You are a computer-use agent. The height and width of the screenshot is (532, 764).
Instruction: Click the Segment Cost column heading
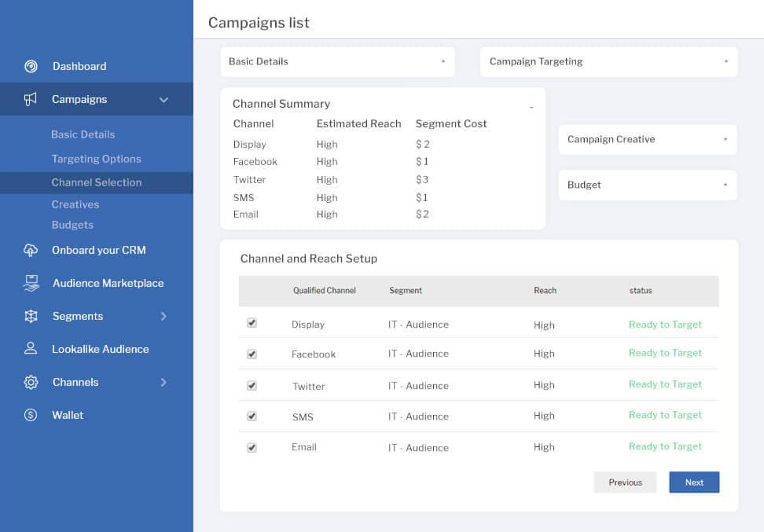coord(450,123)
